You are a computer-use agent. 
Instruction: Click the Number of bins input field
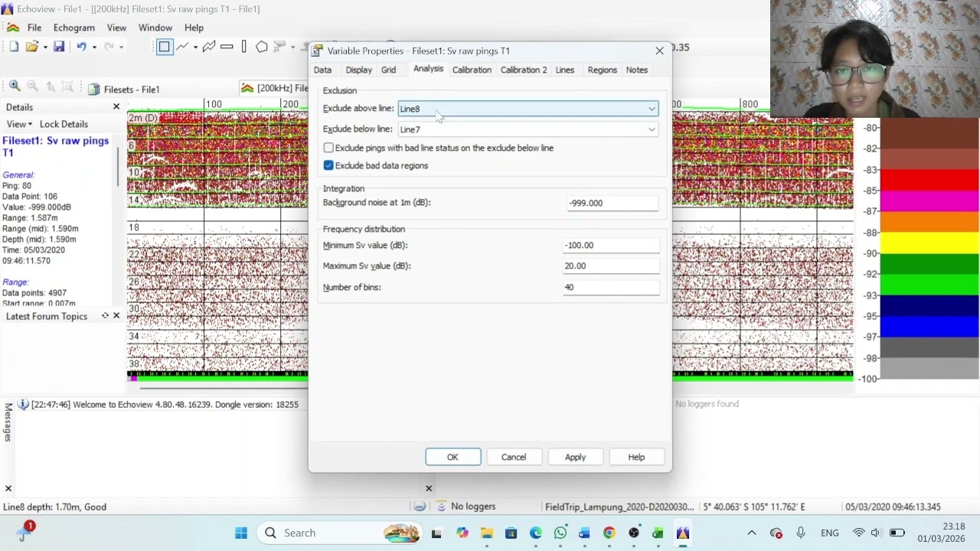coord(611,287)
